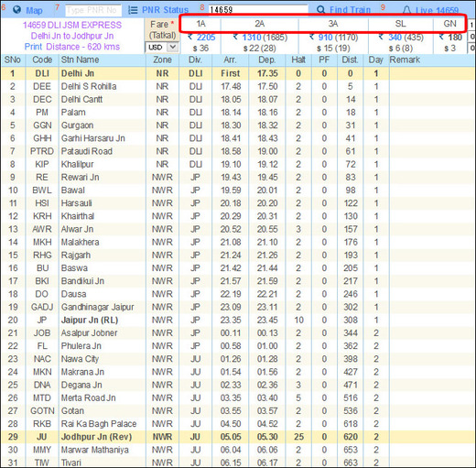Click the 2A class header
The height and width of the screenshot is (468, 476).
pos(260,24)
